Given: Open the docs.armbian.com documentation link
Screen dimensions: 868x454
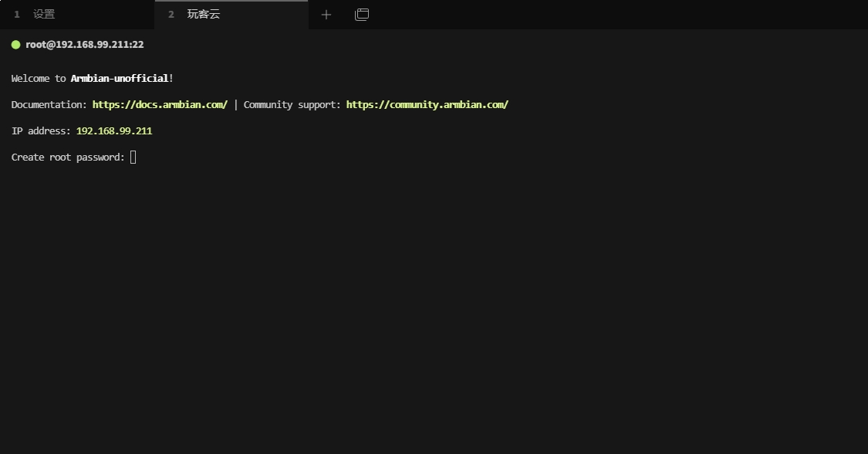Looking at the screenshot, I should click(160, 105).
